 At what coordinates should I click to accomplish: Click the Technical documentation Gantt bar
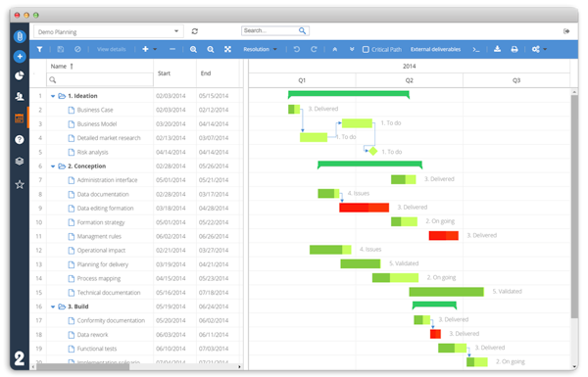pos(446,292)
